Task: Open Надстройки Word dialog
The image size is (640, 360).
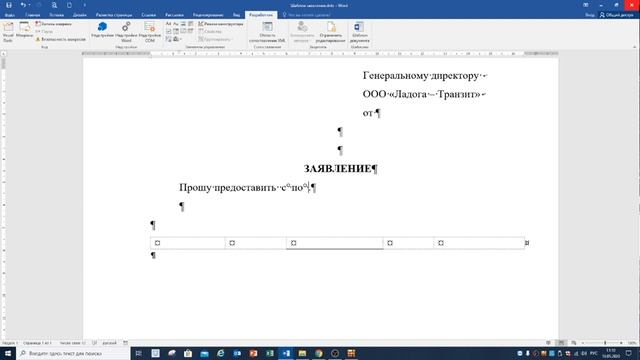Action: (x=126, y=31)
